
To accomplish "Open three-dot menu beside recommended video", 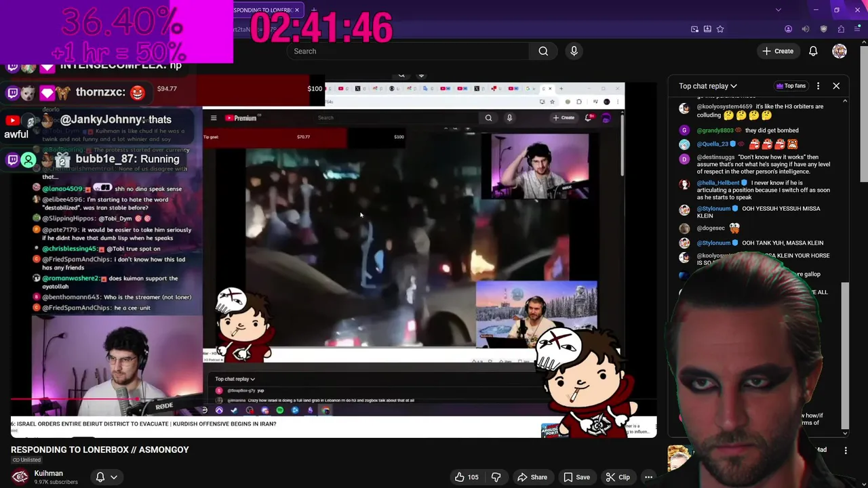I will (846, 450).
